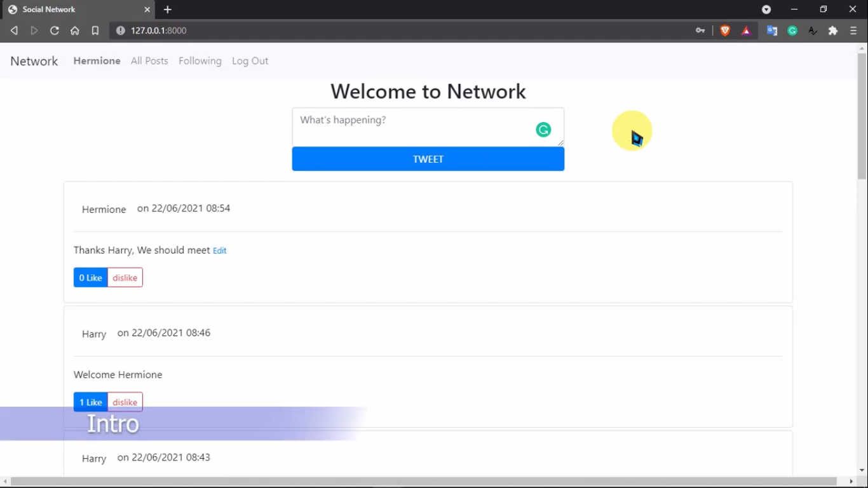Click the timestamp 22/06/2021 08:54
The height and width of the screenshot is (488, 868).
(x=191, y=208)
